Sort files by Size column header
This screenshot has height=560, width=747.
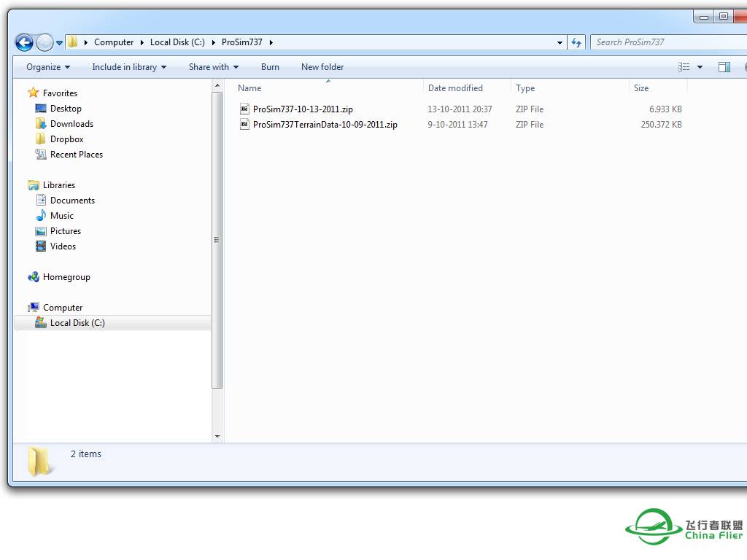(x=641, y=88)
